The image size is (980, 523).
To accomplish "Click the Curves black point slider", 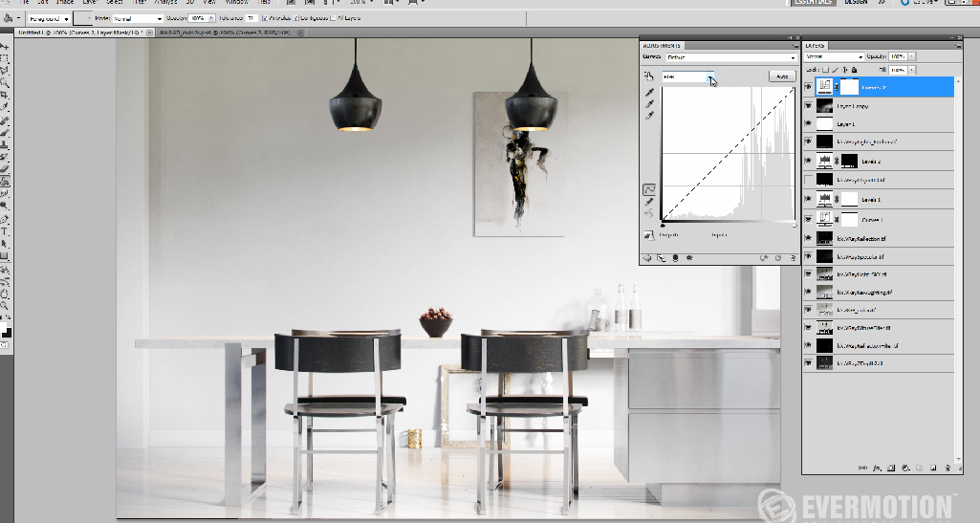I will tap(664, 225).
